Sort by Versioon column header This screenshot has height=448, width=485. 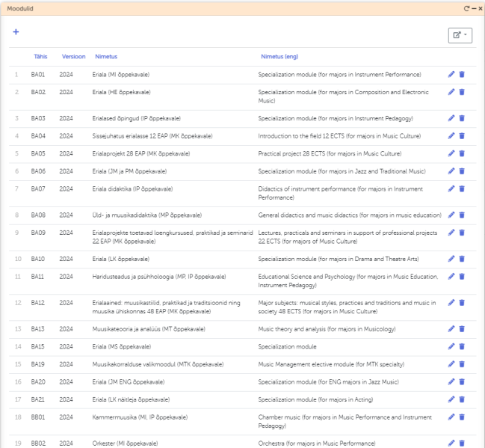point(72,56)
